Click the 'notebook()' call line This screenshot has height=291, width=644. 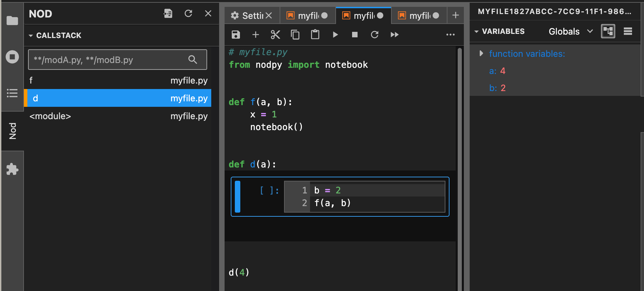tap(277, 127)
